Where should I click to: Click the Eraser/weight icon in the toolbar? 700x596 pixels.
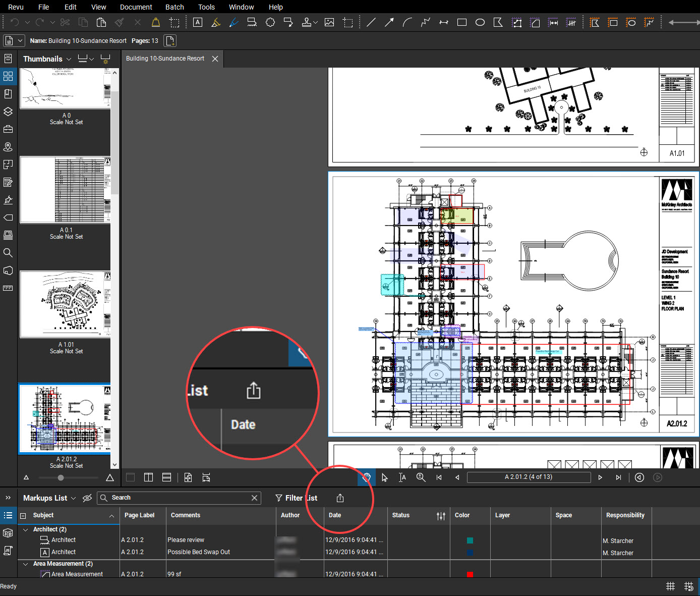pyautogui.click(x=156, y=22)
